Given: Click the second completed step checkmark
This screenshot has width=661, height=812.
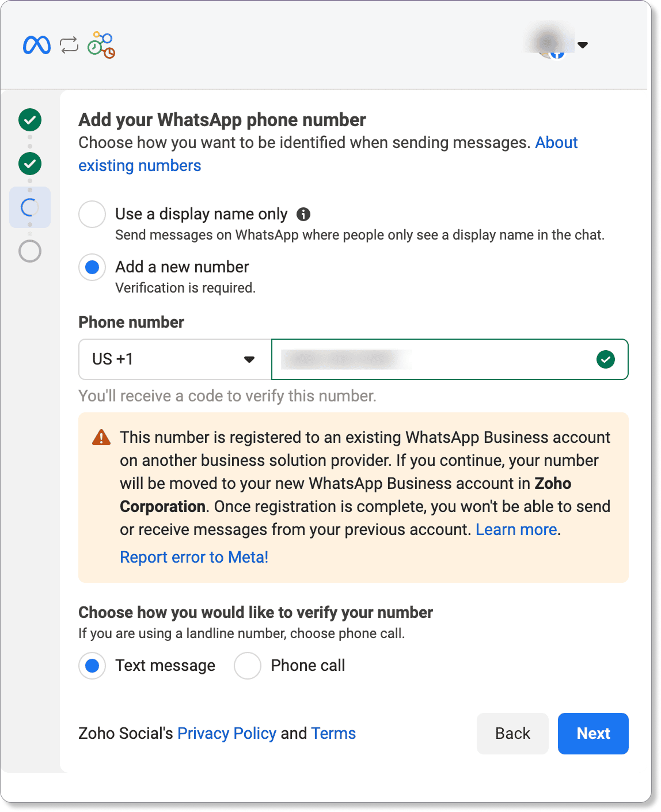Looking at the screenshot, I should click(30, 164).
